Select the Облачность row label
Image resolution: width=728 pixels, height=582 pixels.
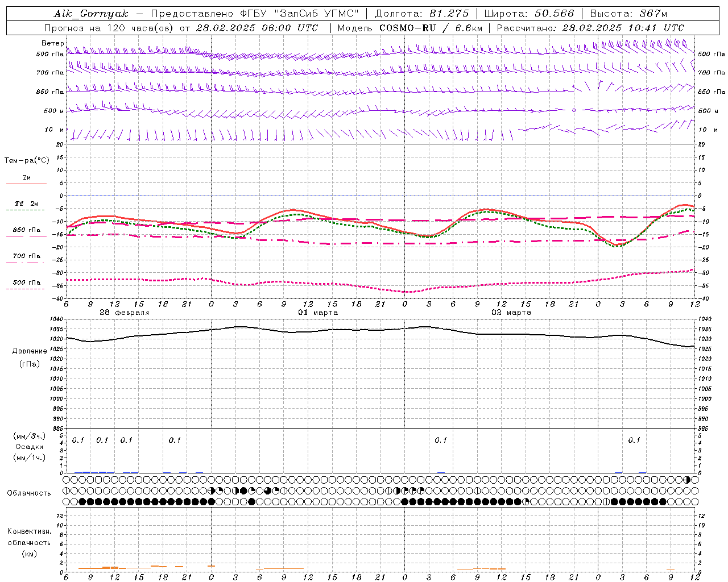pos(29,493)
